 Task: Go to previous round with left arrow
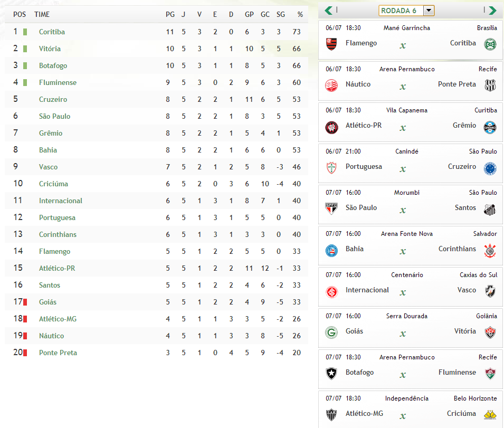point(328,11)
